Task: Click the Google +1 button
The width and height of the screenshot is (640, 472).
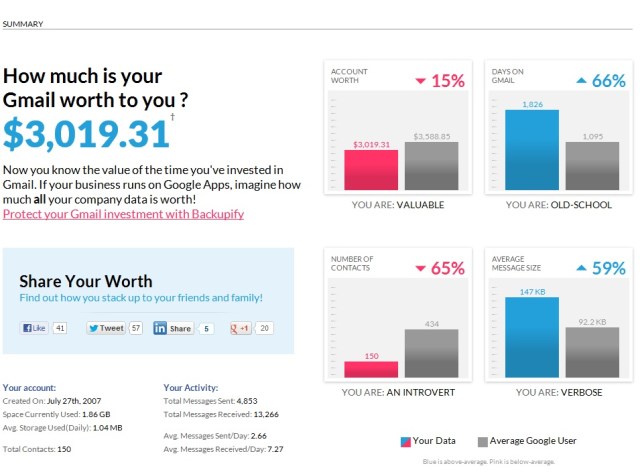Action: pos(241,328)
